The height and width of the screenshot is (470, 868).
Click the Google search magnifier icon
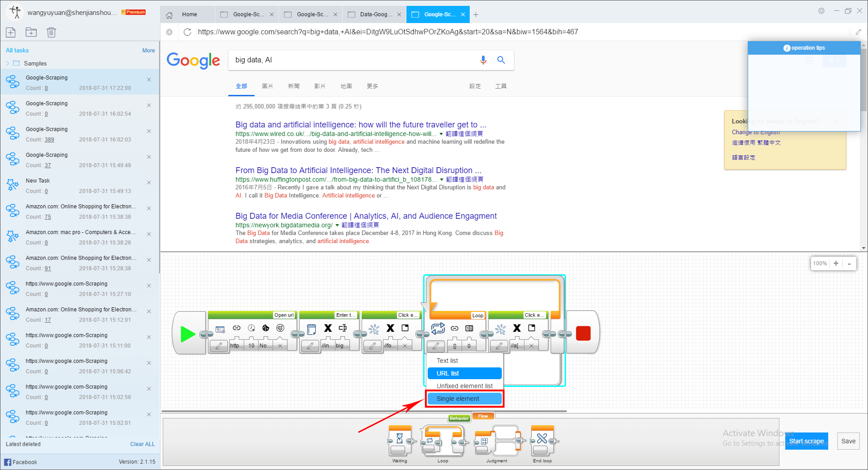501,60
